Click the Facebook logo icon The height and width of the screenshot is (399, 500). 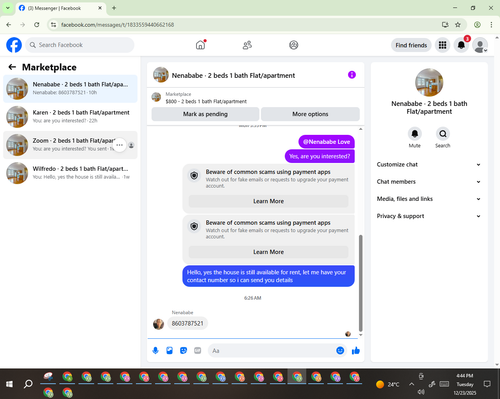(x=14, y=45)
